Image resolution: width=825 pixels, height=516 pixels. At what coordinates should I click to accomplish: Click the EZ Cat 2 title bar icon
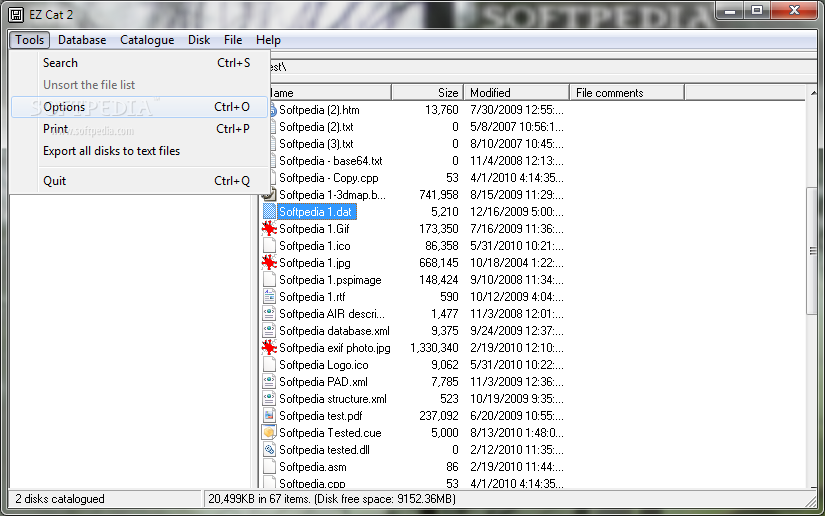point(16,15)
